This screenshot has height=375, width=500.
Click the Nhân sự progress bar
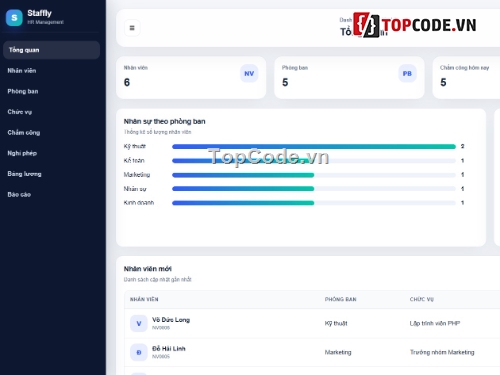[x=314, y=189]
